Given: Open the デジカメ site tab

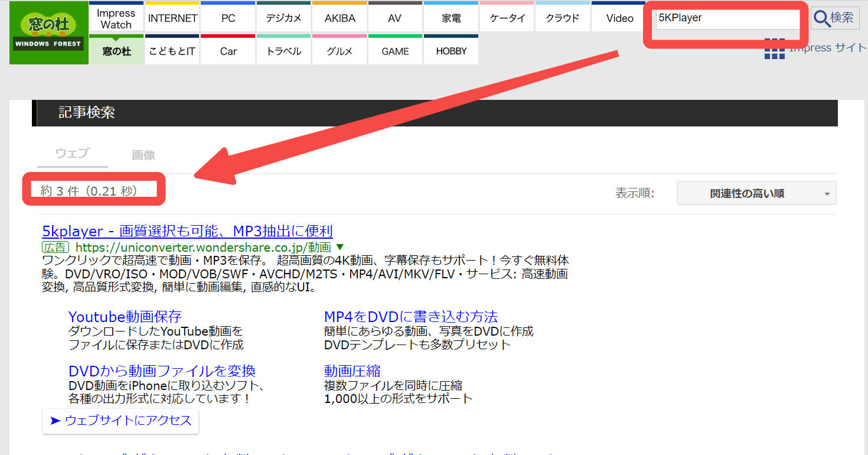Looking at the screenshot, I should point(284,17).
